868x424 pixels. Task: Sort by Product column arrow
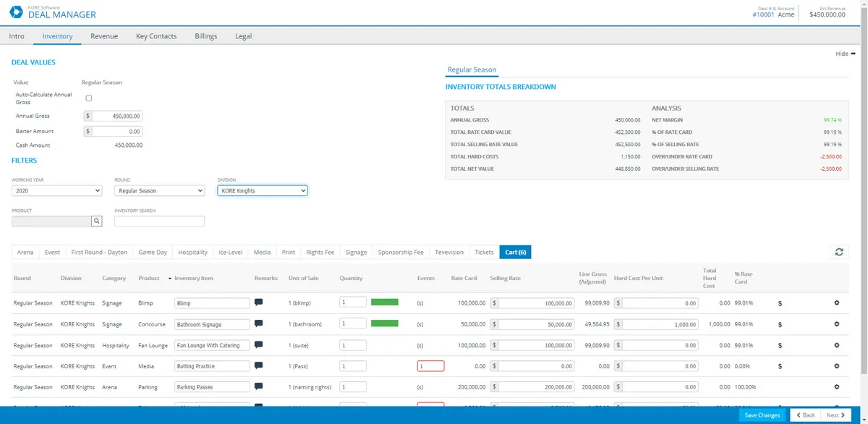170,279
